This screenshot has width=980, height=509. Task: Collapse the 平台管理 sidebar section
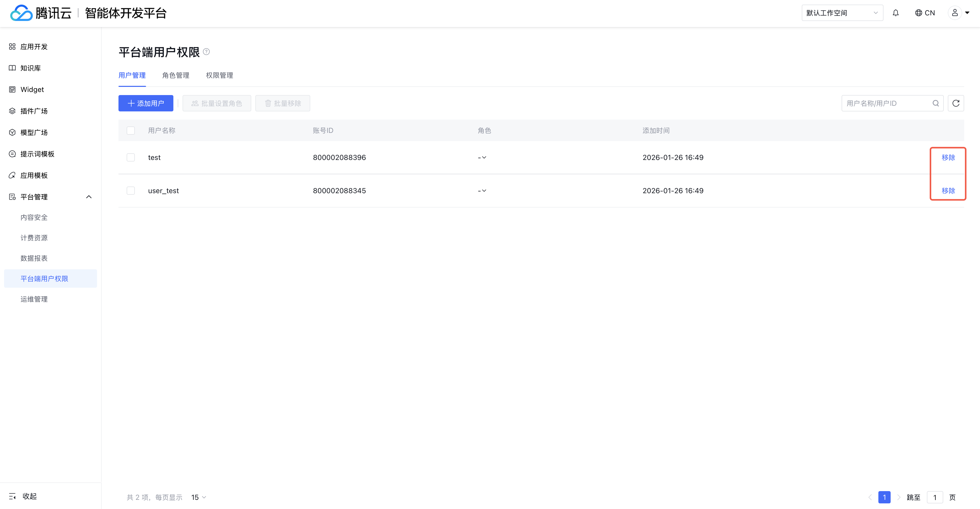coord(89,197)
